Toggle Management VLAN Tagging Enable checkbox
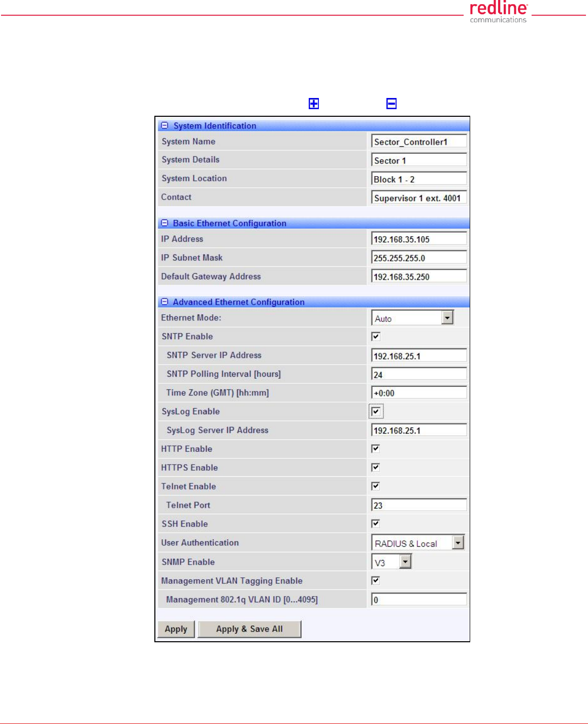588x724 pixels. pos(376,580)
